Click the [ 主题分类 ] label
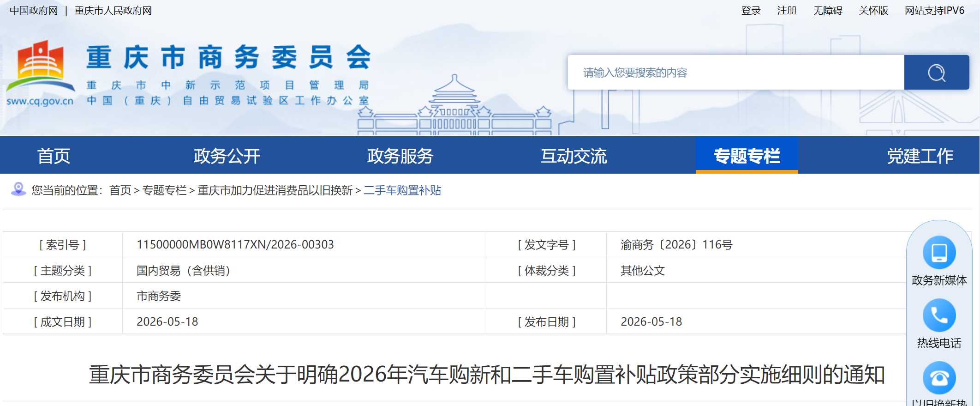This screenshot has height=406, width=980. 63,270
